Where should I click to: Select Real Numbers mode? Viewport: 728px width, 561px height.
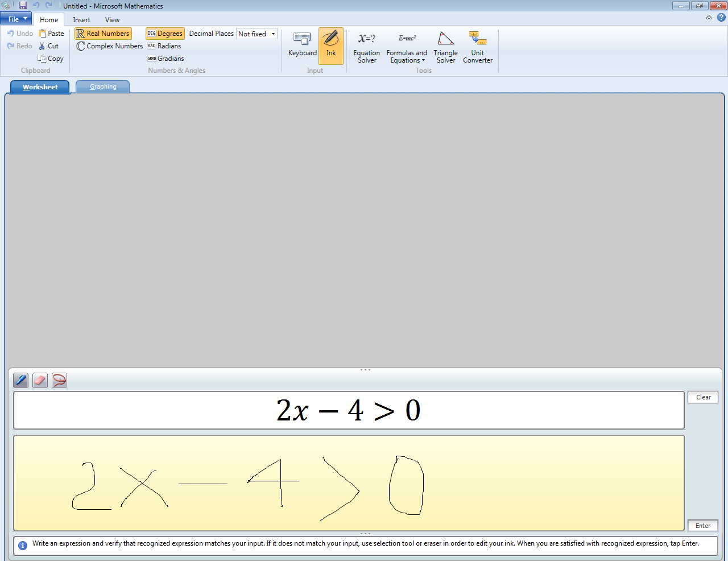coord(103,34)
